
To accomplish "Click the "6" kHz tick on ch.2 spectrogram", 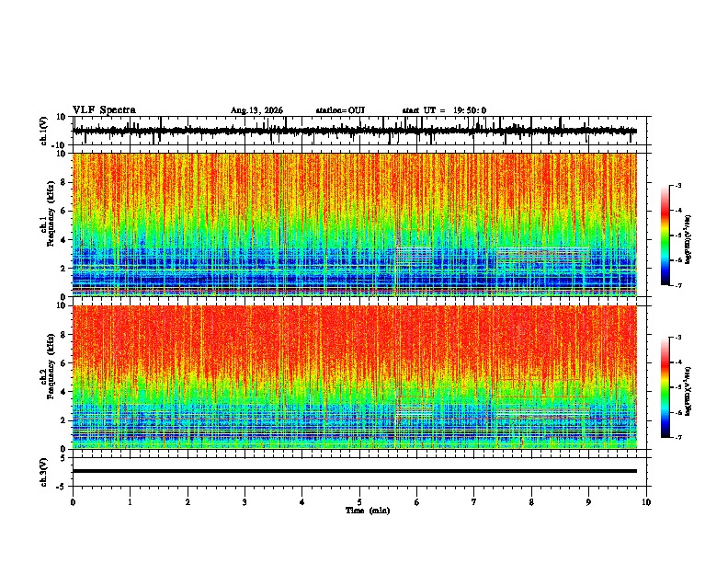I will click(x=64, y=362).
